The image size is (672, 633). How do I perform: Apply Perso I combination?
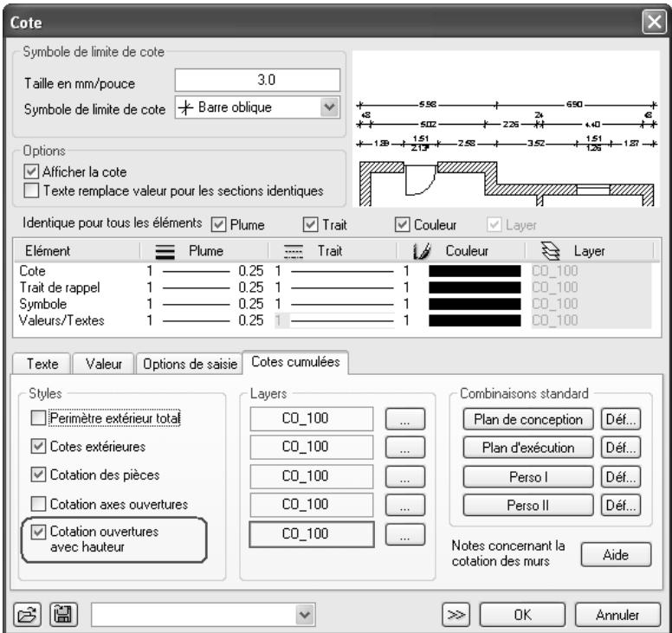(528, 476)
